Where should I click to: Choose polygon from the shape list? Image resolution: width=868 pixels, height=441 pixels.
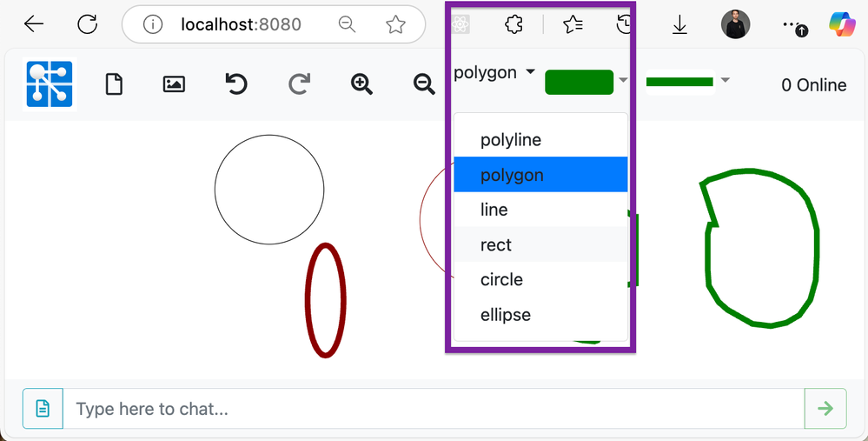point(540,175)
